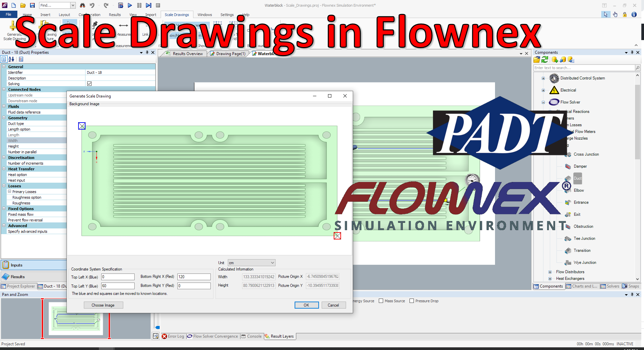Image resolution: width=644 pixels, height=350 pixels.
Task: Switch to the Results ribbon tab
Action: point(115,15)
